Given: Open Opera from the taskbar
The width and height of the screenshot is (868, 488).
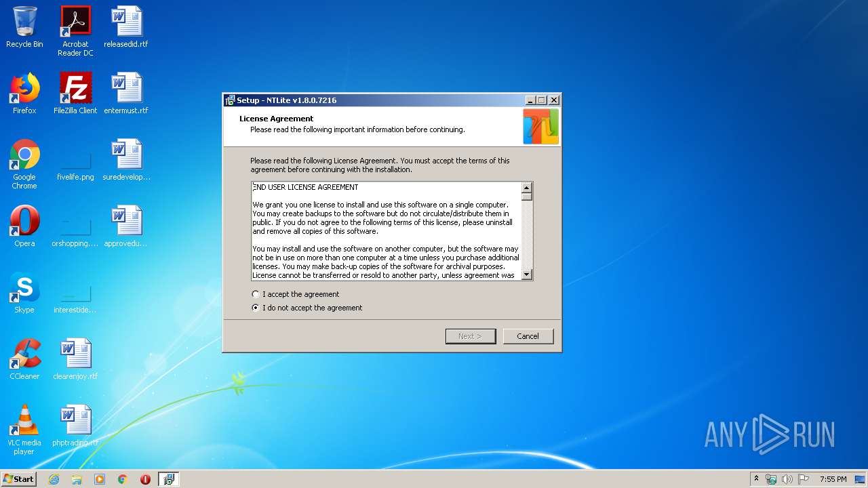Looking at the screenshot, I should (145, 479).
